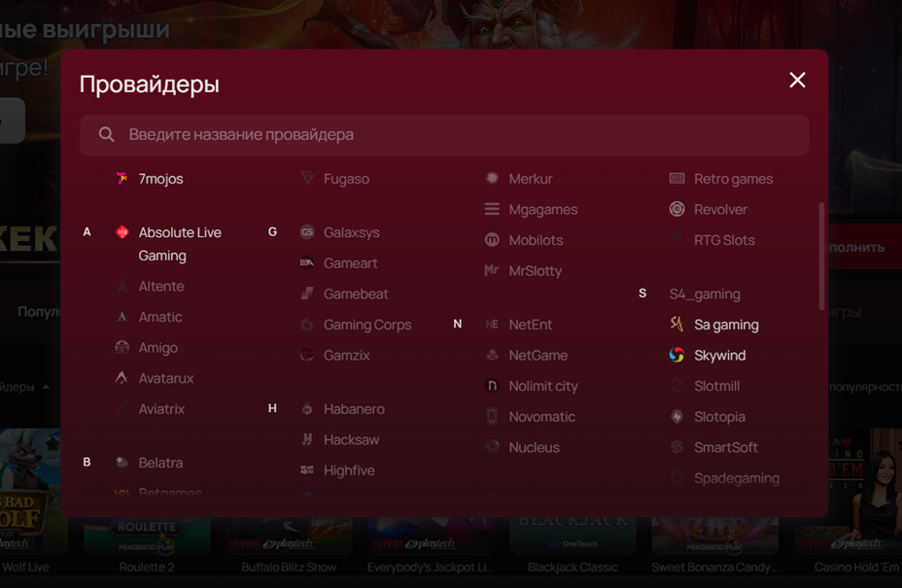Click the Absolute Live Gaming red logo icon

pyautogui.click(x=121, y=232)
